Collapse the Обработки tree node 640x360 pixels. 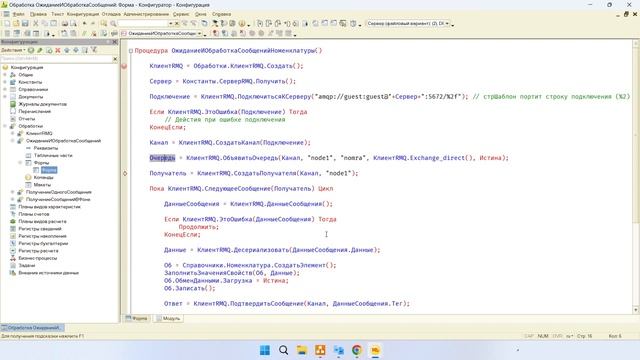point(5,126)
